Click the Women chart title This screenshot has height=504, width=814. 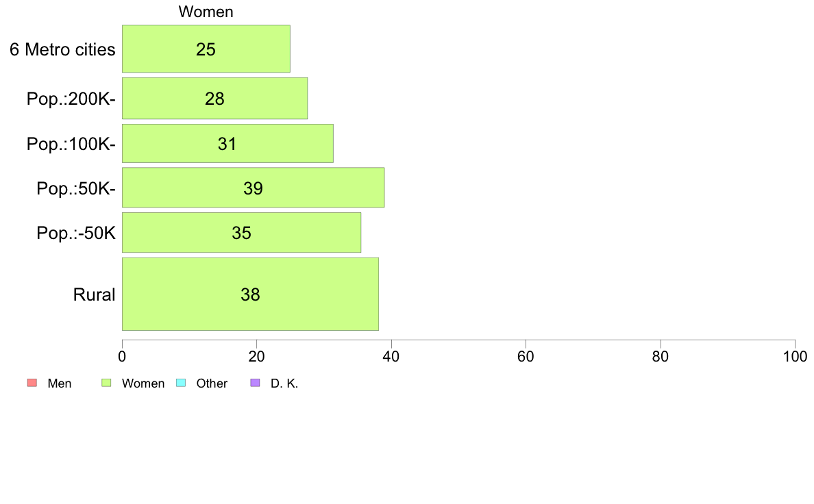206,12
